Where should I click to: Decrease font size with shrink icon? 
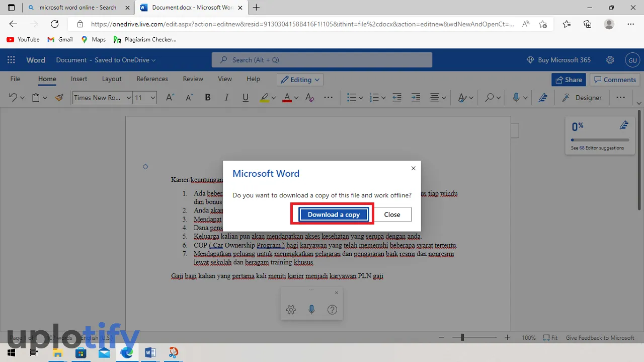pos(189,98)
